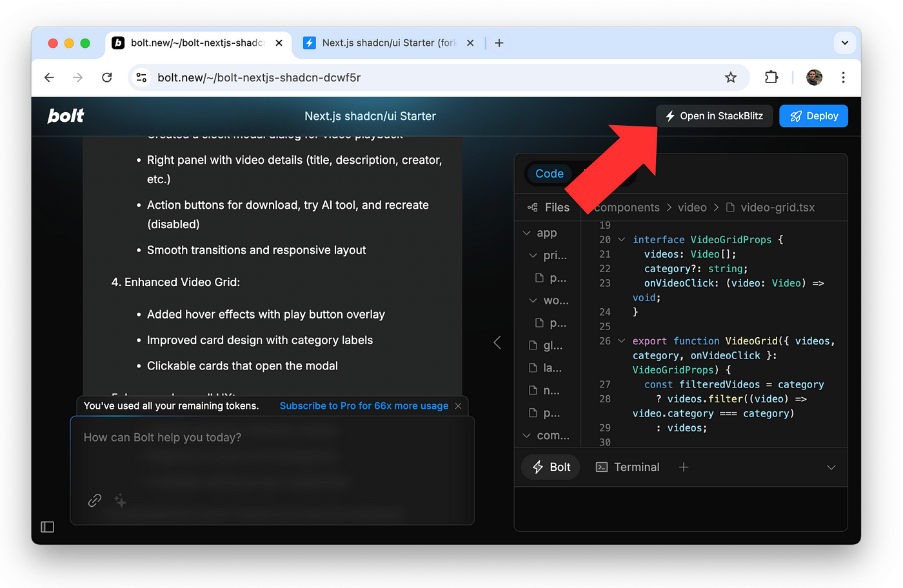Click ': videos;' on line 29

(681, 428)
